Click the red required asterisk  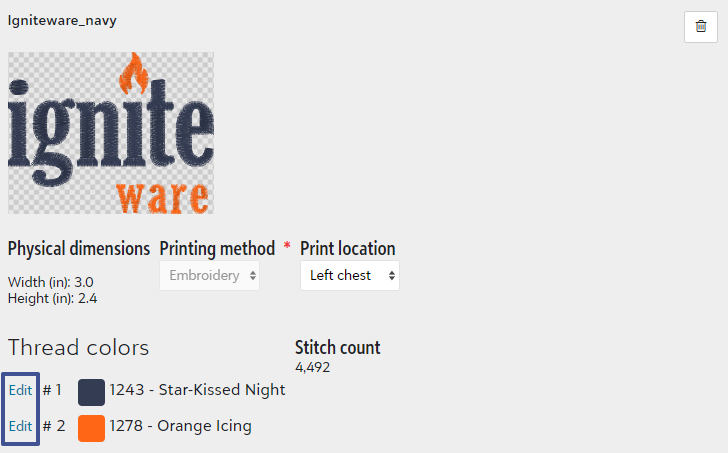(287, 246)
